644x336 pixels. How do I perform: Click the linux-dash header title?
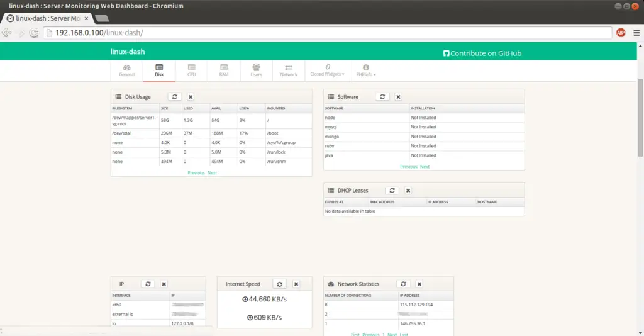coord(128,52)
